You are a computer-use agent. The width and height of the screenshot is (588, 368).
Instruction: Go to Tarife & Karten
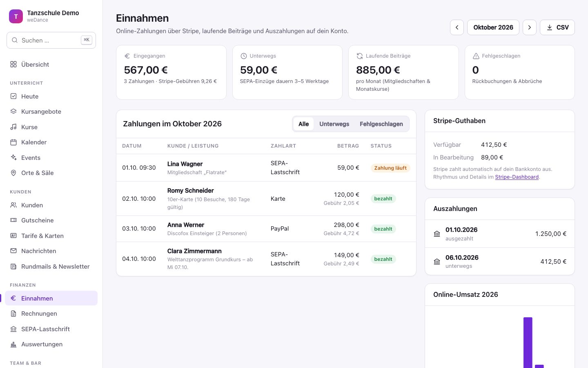point(51,236)
